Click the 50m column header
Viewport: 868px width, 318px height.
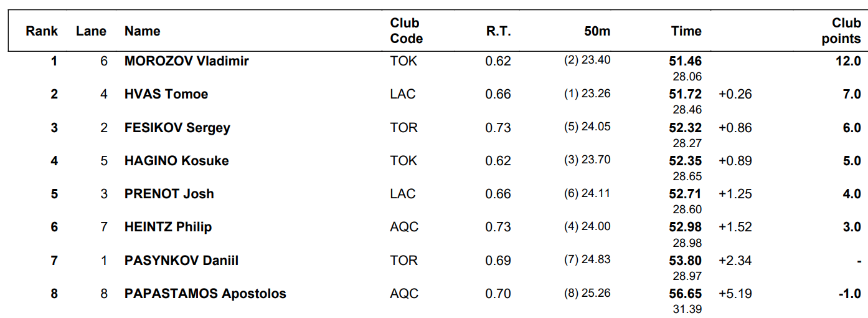point(598,31)
